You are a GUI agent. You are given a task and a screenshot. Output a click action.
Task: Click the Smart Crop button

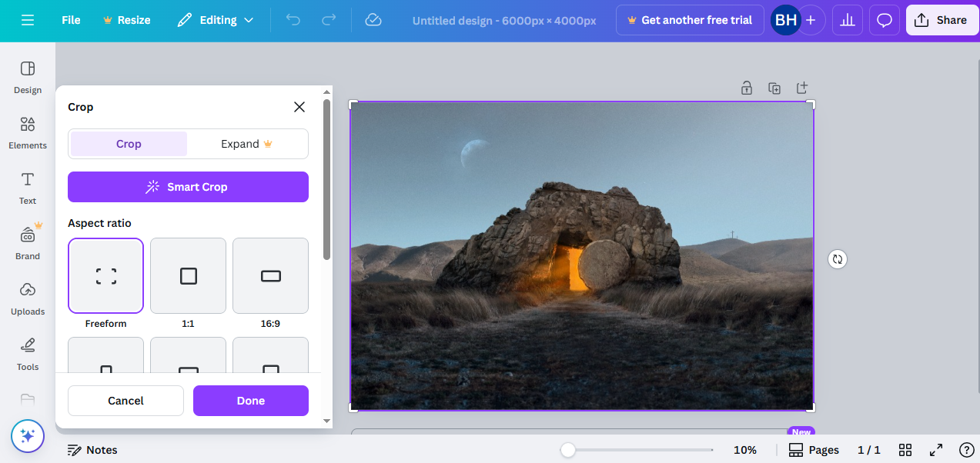[x=188, y=186]
